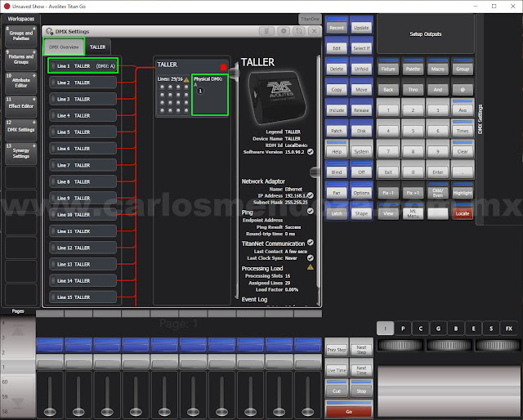The width and height of the screenshot is (523, 420).
Task: Click the Patch button
Action: [337, 129]
